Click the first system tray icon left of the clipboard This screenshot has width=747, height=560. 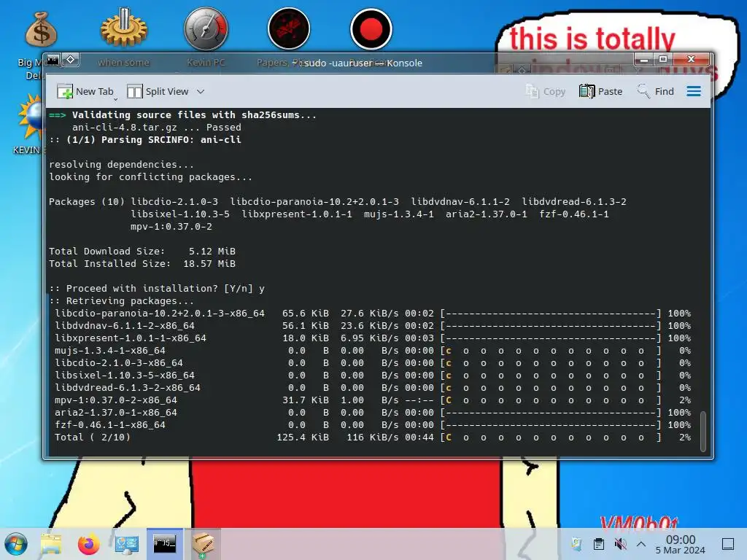[x=576, y=544]
